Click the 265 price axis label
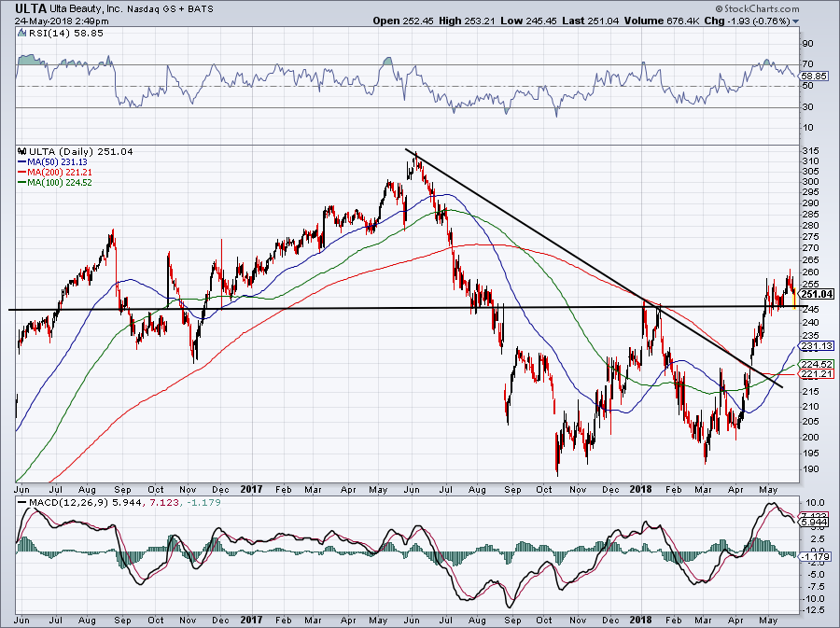The image size is (840, 628). 811,260
